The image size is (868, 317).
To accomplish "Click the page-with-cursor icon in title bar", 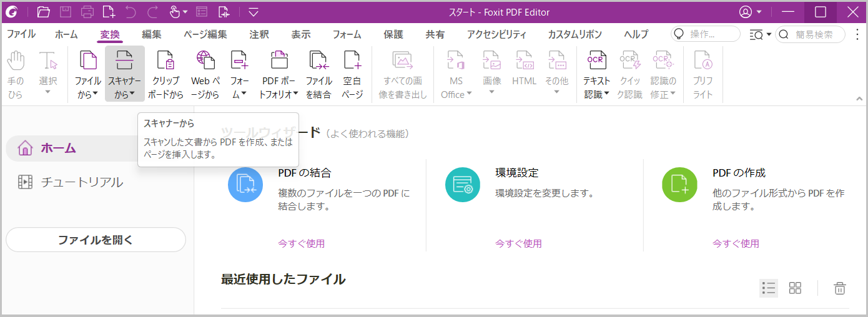I will tap(223, 12).
